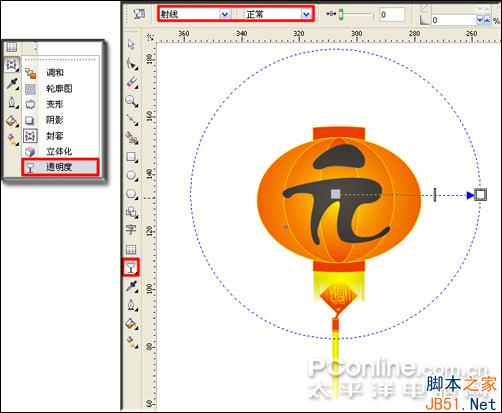Open the 射线 transparency type dropdown
This screenshot has width=502, height=413.
[225, 14]
